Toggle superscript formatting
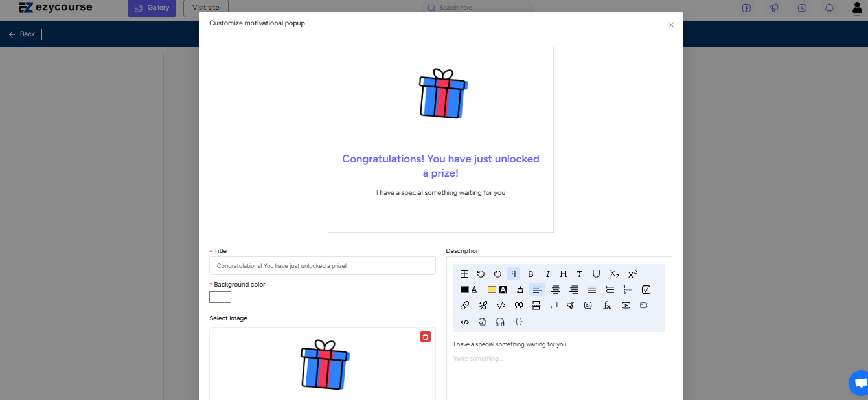The image size is (868, 400). pyautogui.click(x=632, y=274)
